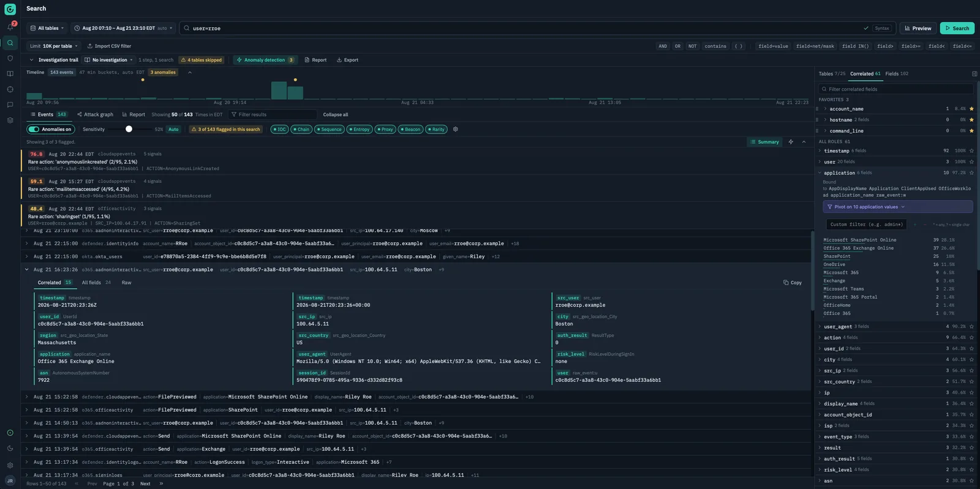Toggle the Beacon signal chip
Image resolution: width=980 pixels, height=489 pixels.
click(410, 129)
